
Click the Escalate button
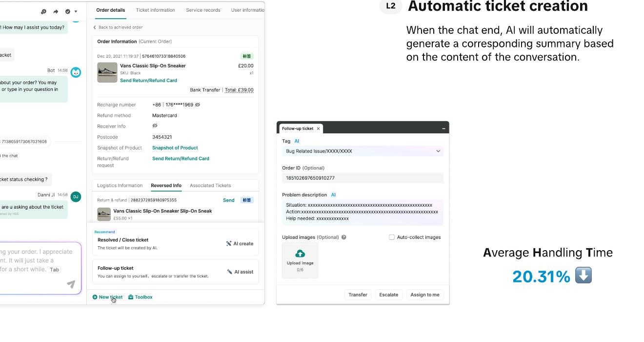point(389,295)
